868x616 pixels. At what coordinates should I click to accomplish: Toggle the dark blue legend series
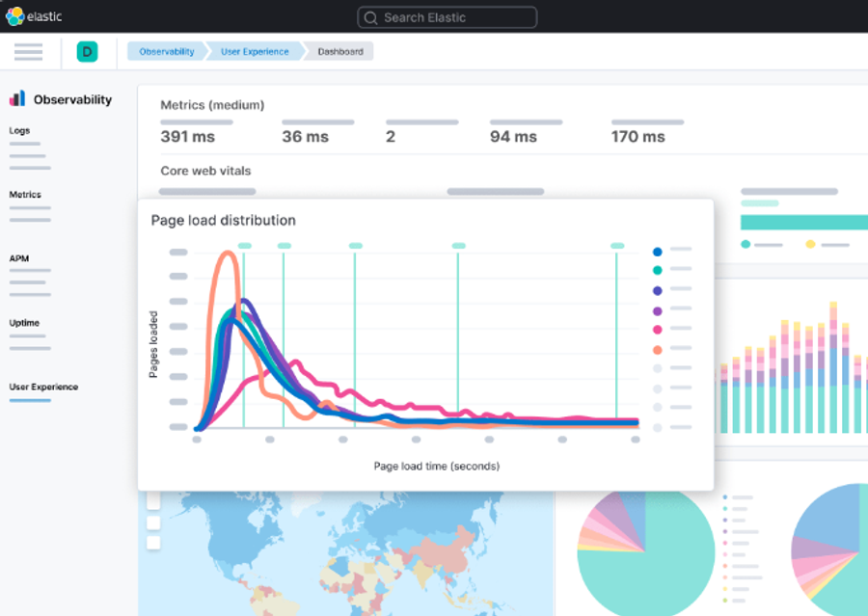click(x=657, y=252)
